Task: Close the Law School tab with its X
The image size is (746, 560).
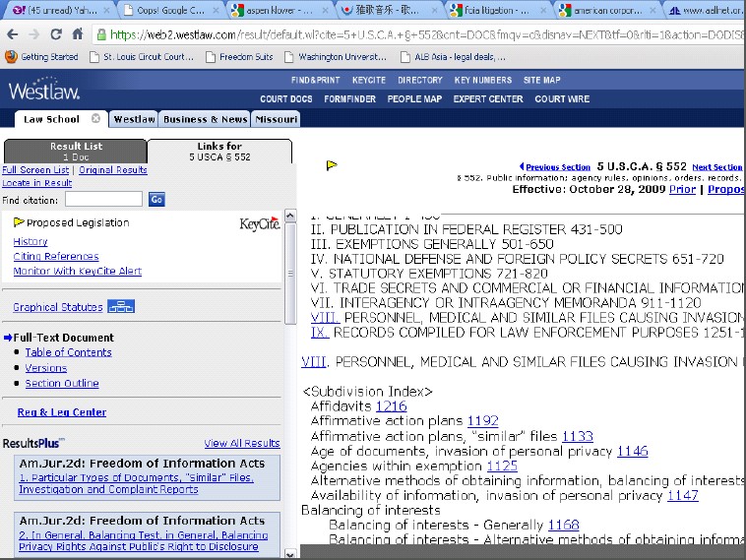Action: [x=95, y=118]
